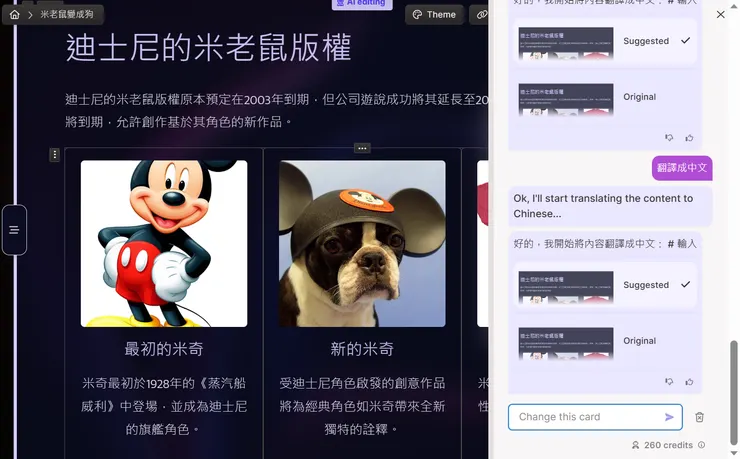This screenshot has height=459, width=740.
Task: Click the scrollbar down arrow
Action: (733, 453)
